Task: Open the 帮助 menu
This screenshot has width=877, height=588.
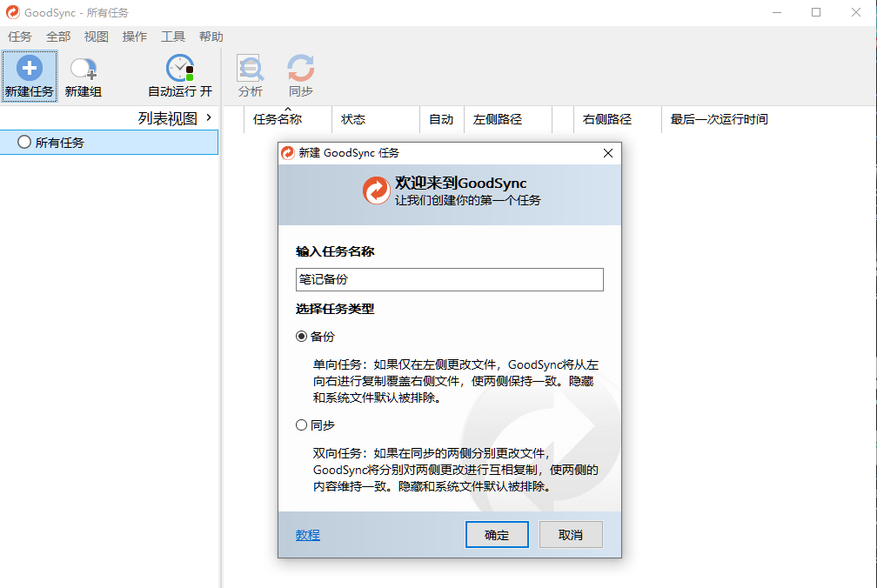Action: tap(211, 37)
